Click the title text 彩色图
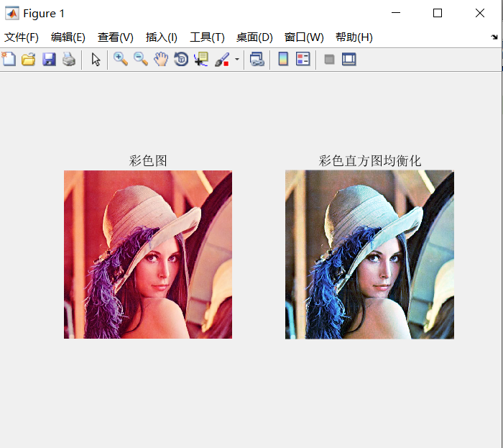 click(x=148, y=160)
